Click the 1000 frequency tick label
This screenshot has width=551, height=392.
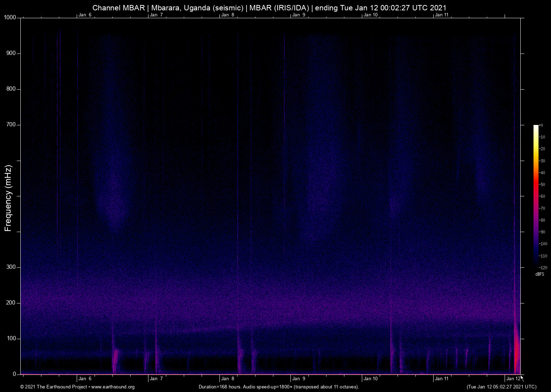click(x=10, y=17)
